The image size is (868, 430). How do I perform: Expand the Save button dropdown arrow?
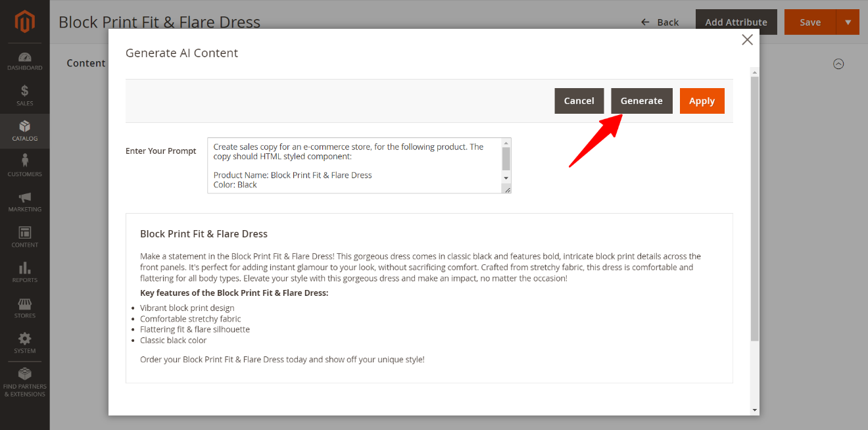[848, 22]
